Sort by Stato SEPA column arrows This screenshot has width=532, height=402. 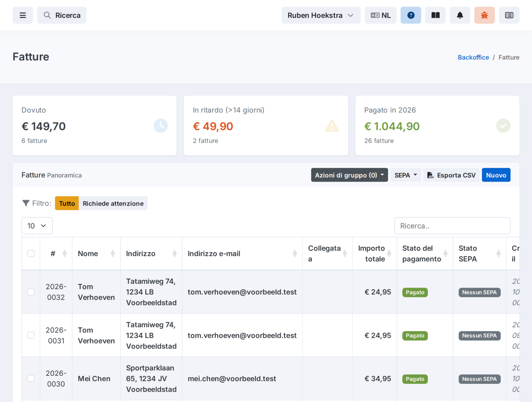tap(498, 253)
